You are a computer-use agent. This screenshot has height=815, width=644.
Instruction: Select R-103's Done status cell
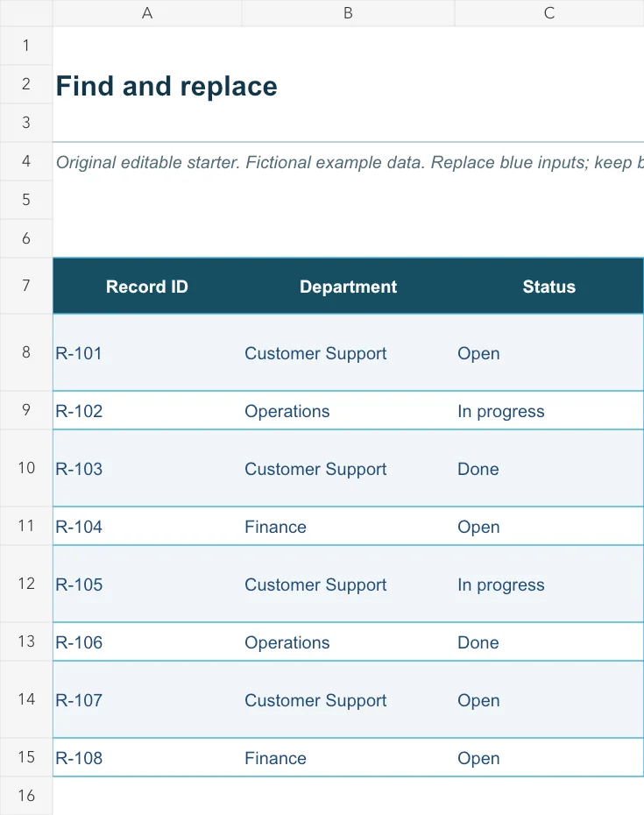(x=549, y=468)
